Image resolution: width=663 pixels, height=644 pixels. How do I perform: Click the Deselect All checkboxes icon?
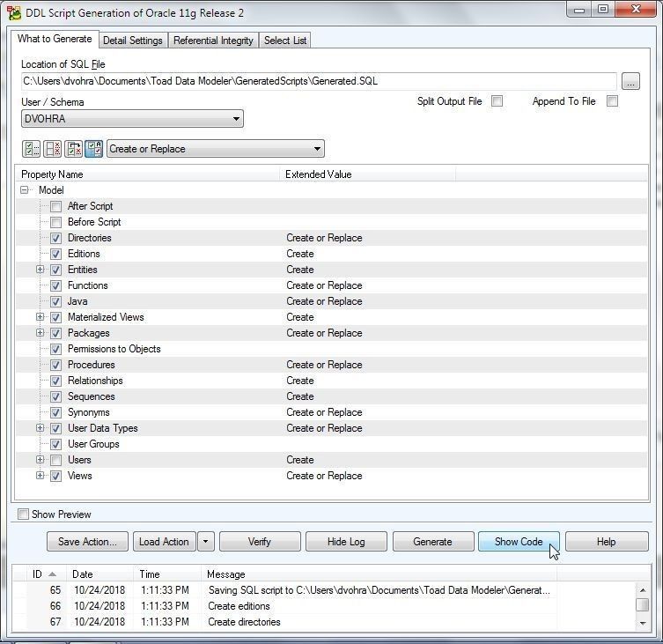(53, 149)
